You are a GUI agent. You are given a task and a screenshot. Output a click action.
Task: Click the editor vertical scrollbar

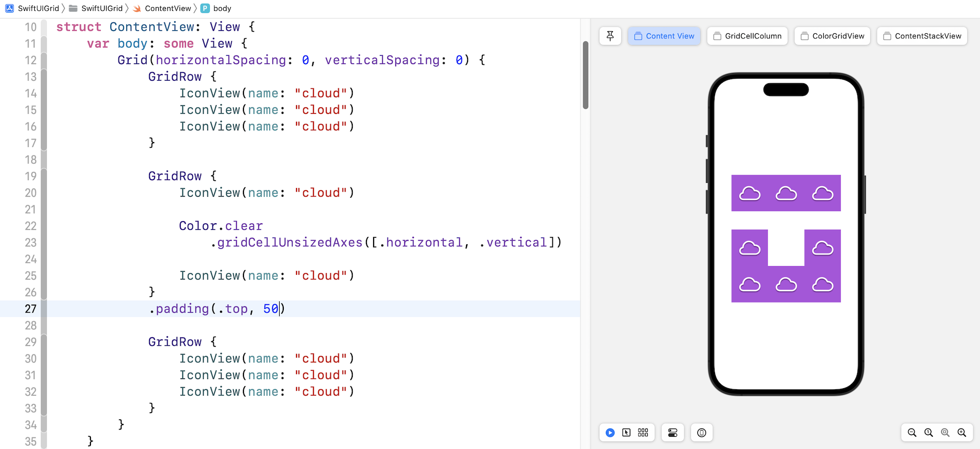pyautogui.click(x=585, y=75)
